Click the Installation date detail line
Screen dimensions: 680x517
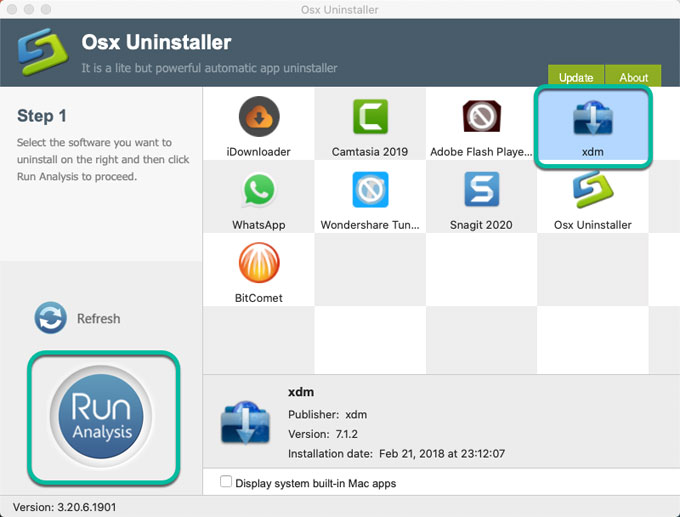point(396,454)
